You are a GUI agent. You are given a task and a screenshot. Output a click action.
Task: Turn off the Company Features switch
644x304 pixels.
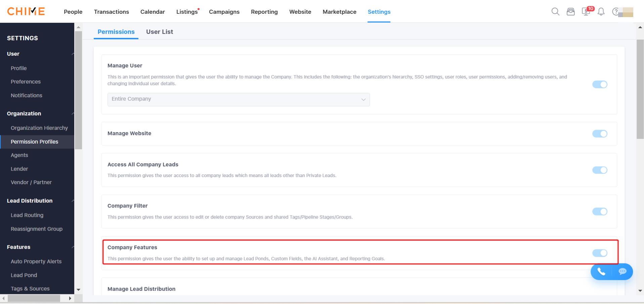pos(600,253)
